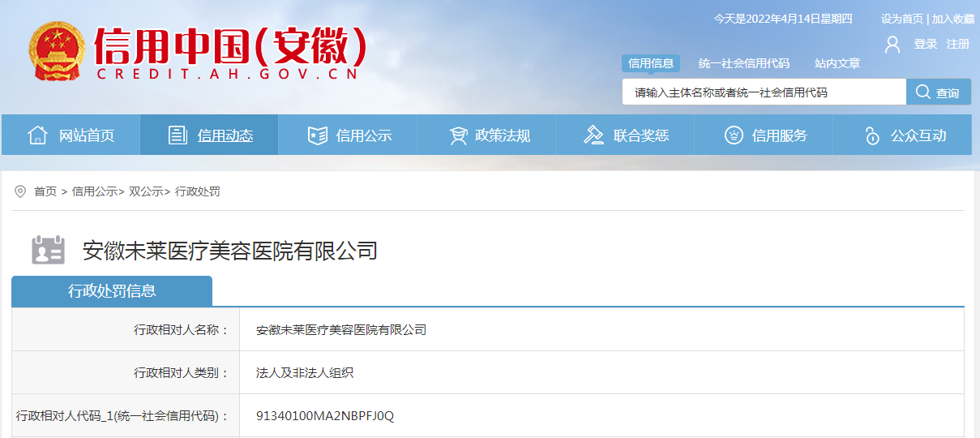
Task: Open the 公众互动 menu item
Action: pos(902,135)
